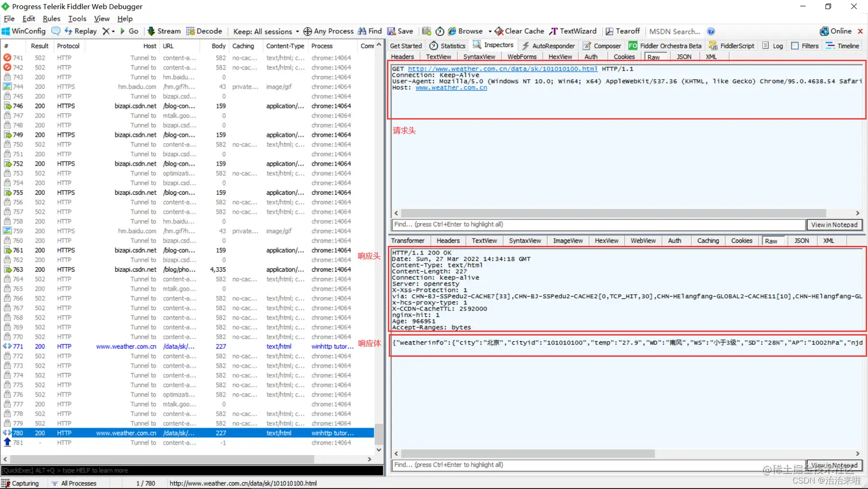
Task: Click session list scroll-down arrow
Action: coord(379,450)
